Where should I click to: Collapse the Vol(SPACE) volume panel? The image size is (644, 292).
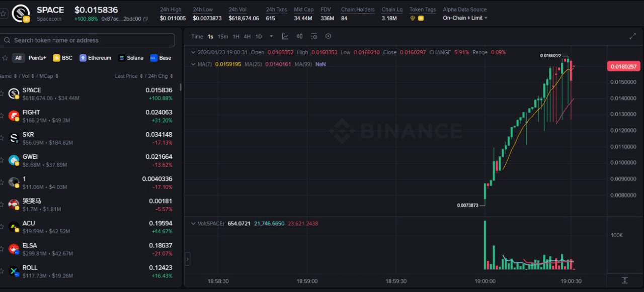[193, 224]
